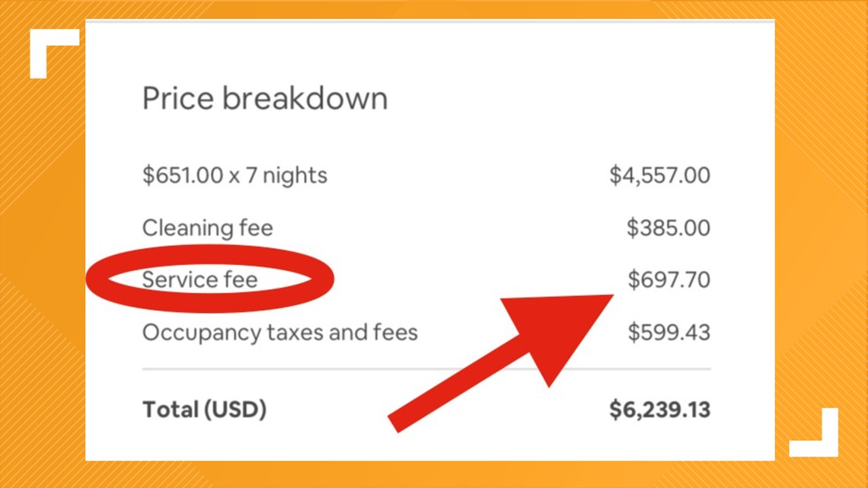The width and height of the screenshot is (868, 488).
Task: Click the $6,239.13 total amount
Action: [659, 410]
